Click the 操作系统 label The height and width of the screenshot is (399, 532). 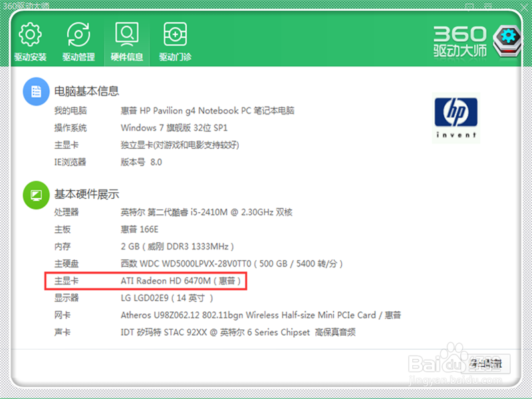coord(70,128)
